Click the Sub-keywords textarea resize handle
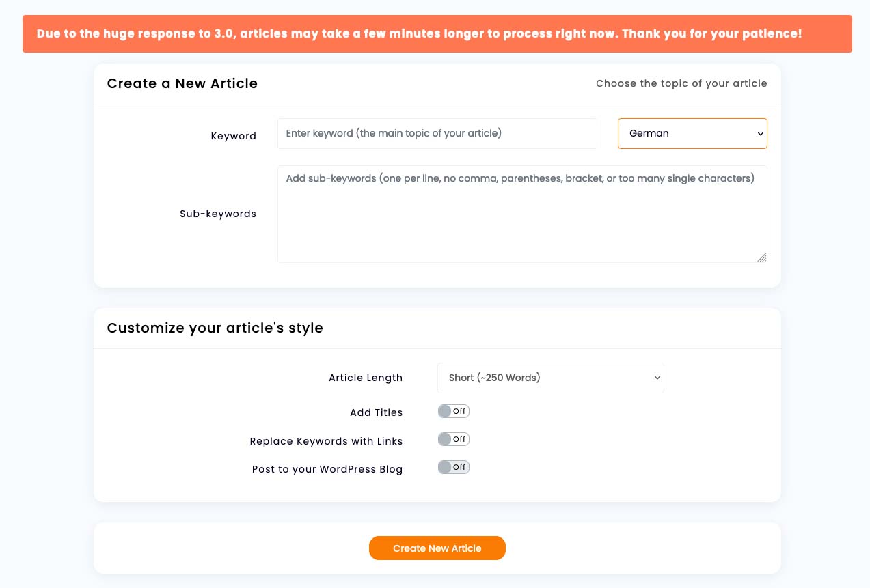Screen dimensions: 870x588 [761, 258]
